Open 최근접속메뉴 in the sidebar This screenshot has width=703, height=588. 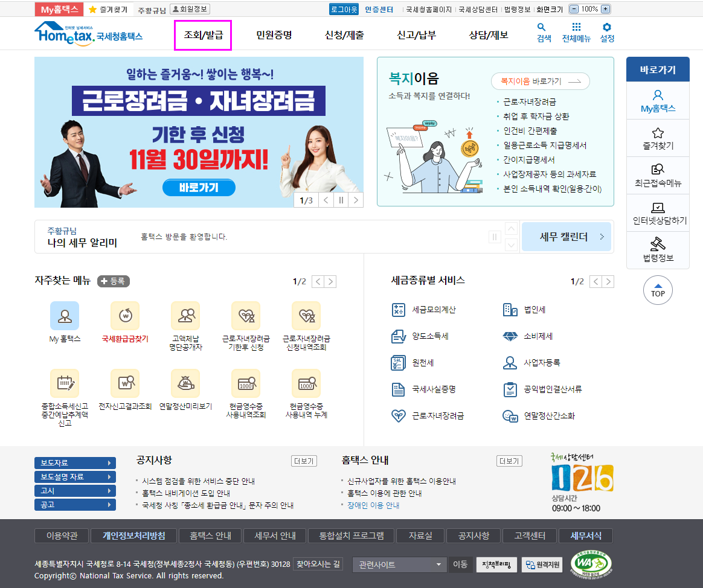(658, 176)
